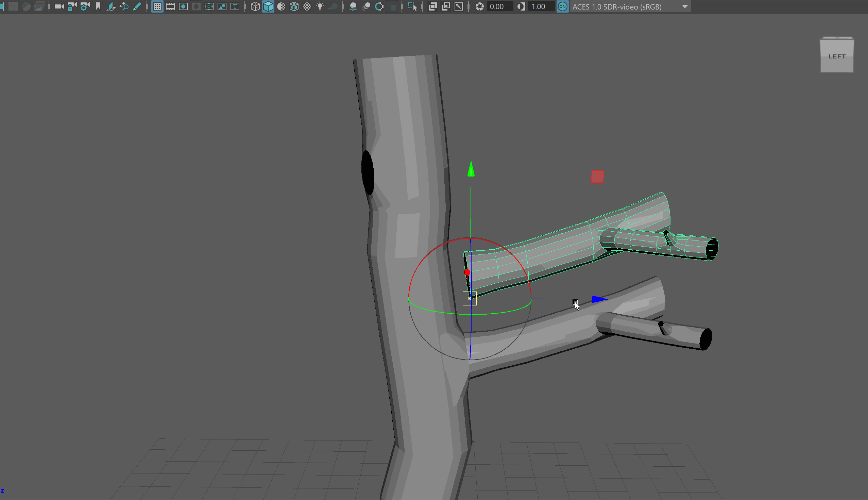Click the LEFT face of view cube
This screenshot has height=500, width=868.
(837, 56)
